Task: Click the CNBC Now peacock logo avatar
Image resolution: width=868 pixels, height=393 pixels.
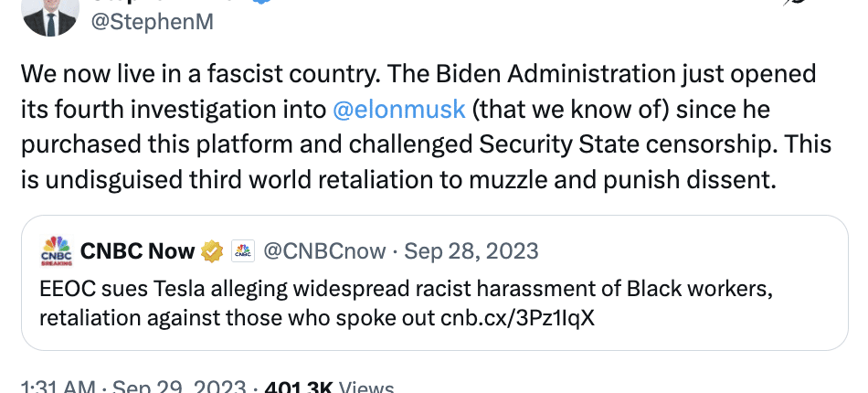Action: (56, 250)
